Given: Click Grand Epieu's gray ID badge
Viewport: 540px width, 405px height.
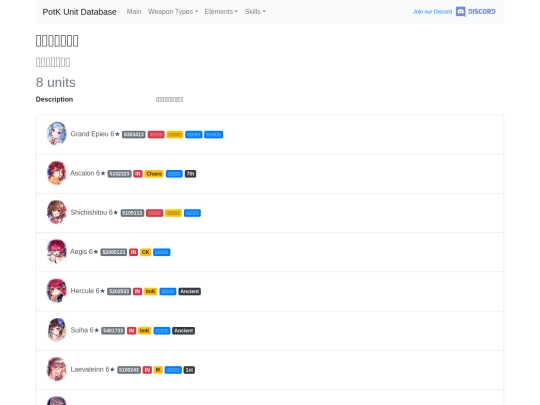Looking at the screenshot, I should [134, 135].
